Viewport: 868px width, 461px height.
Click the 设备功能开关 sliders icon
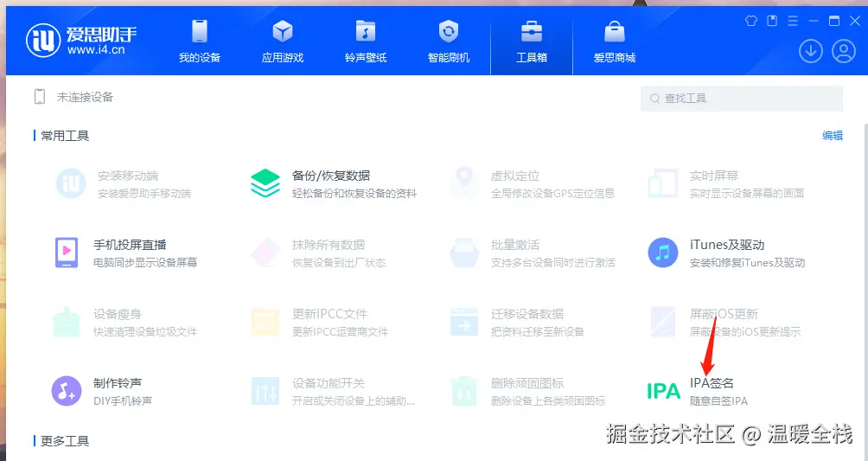pos(265,391)
